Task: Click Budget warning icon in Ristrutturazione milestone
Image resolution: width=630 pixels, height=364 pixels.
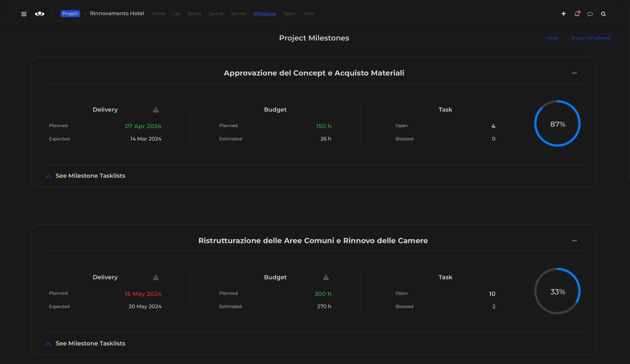Action: coord(326,277)
